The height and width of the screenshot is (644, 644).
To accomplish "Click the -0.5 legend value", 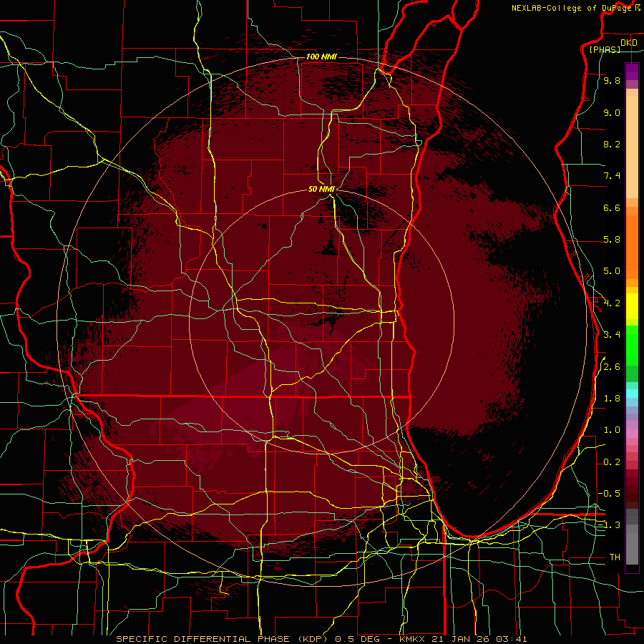I will (609, 494).
